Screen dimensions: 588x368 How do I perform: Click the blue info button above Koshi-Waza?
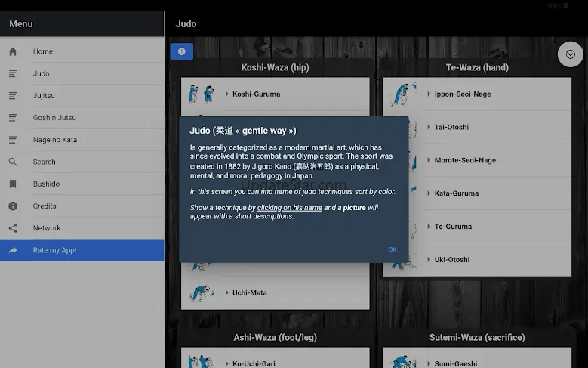[x=181, y=51]
